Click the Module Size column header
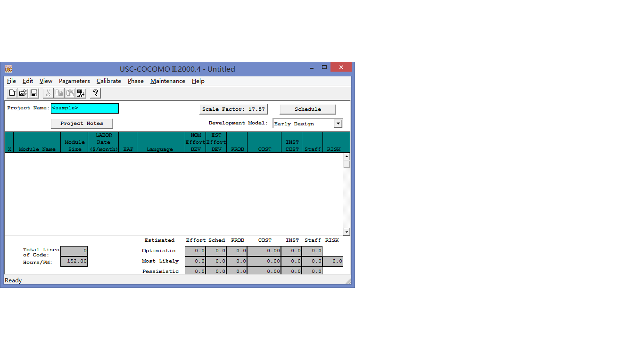The image size is (644, 362). [x=74, y=142]
